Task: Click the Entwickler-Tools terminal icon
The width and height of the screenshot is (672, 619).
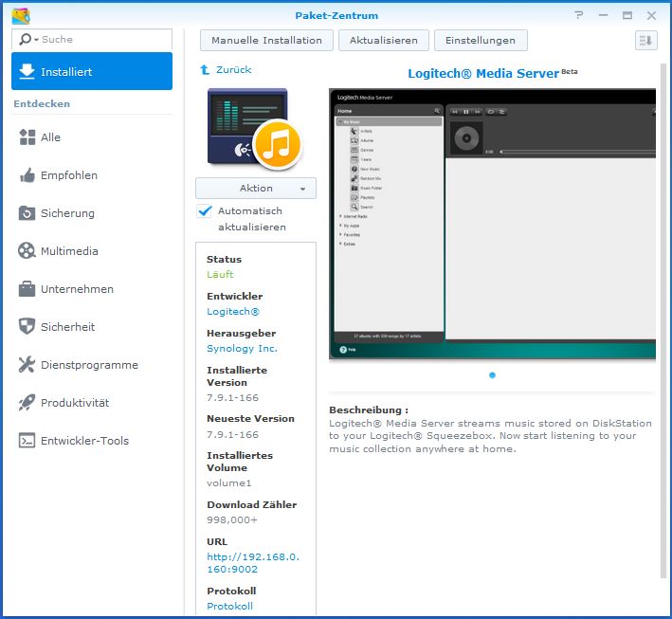Action: [x=27, y=441]
